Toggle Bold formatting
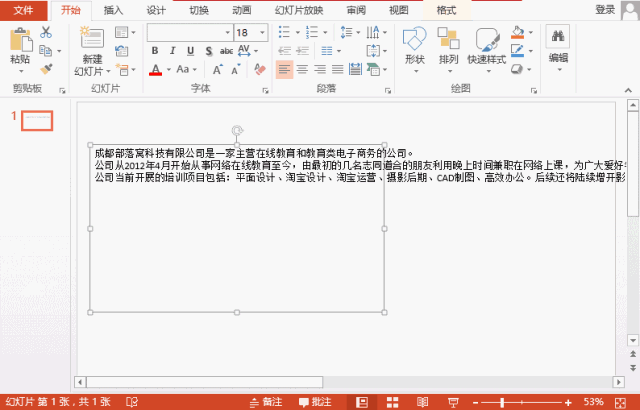This screenshot has width=640, height=410. (x=154, y=51)
